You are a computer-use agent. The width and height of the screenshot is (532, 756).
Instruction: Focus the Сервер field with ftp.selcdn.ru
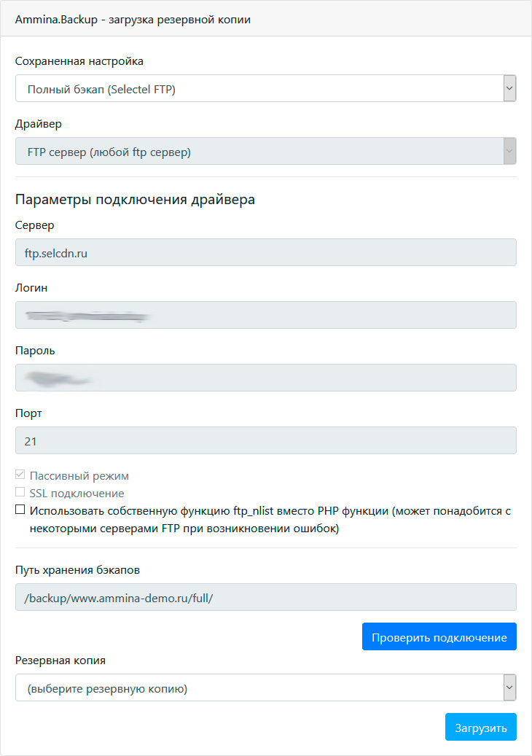pyautogui.click(x=265, y=252)
